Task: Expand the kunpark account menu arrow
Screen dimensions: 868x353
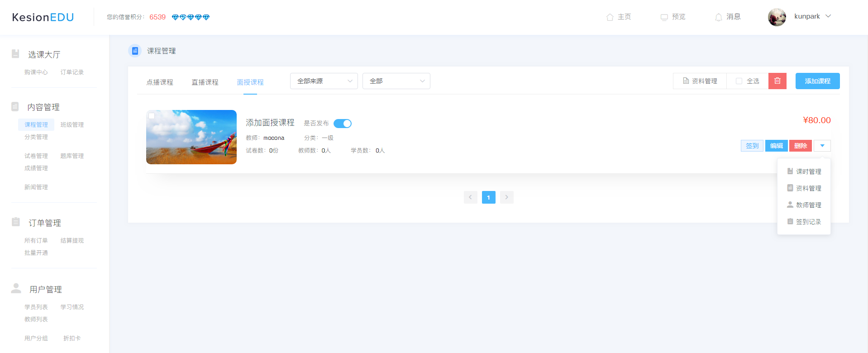Action: [x=828, y=16]
